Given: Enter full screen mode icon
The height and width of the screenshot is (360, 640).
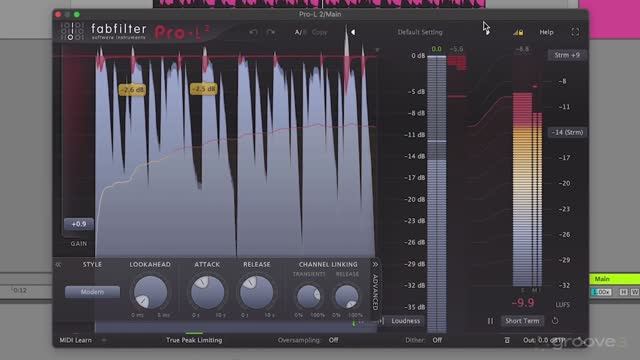Looking at the screenshot, I should coord(575,32).
